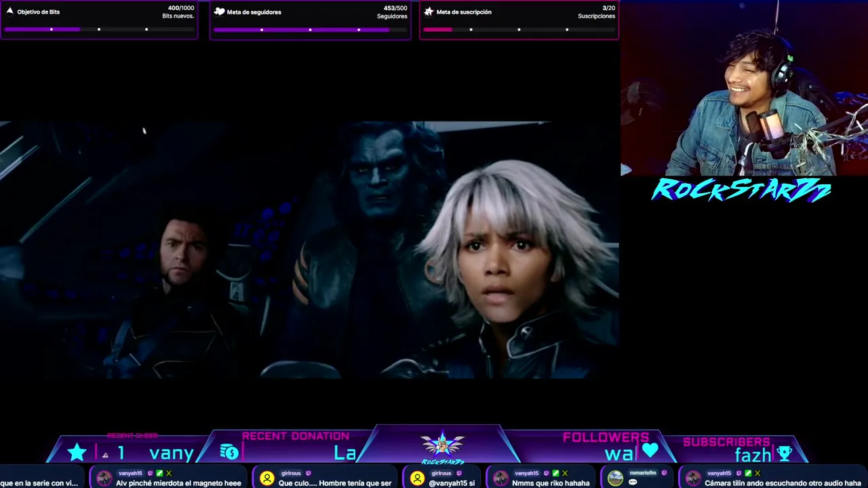Click the X-Men movie video frame

309,249
